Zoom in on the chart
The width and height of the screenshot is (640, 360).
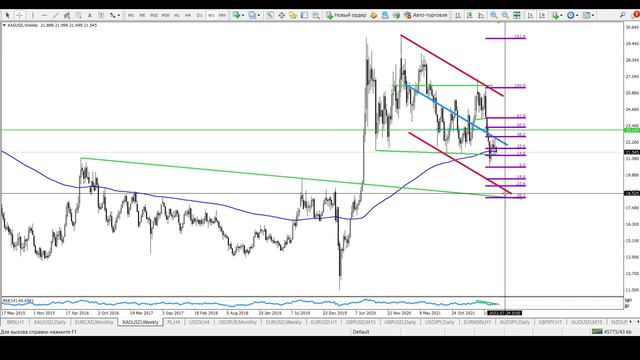pos(494,15)
